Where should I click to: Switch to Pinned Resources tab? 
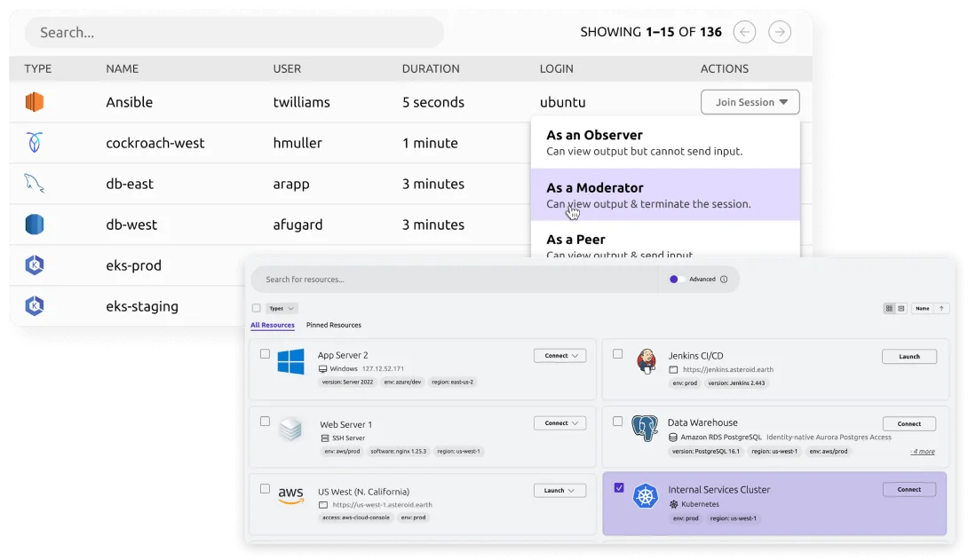tap(334, 326)
